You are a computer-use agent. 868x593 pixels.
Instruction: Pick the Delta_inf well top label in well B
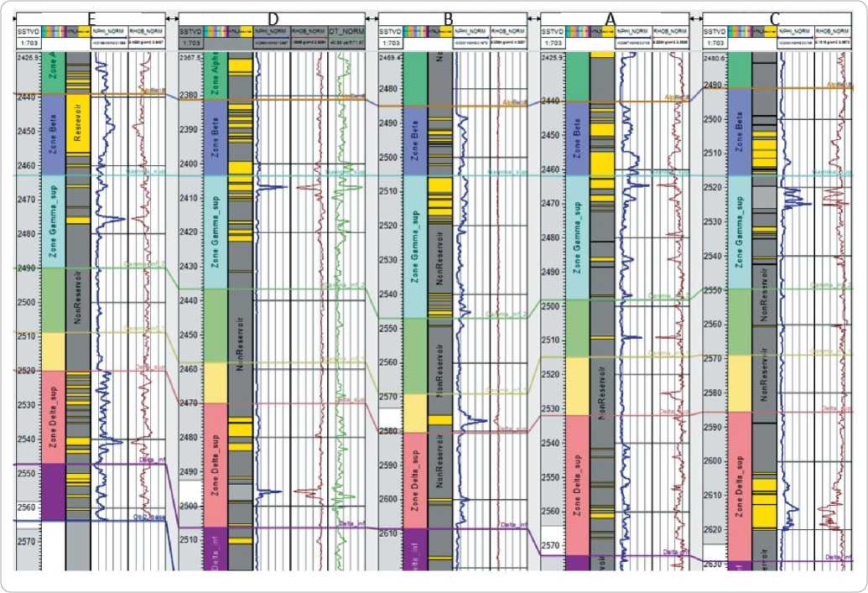point(513,524)
